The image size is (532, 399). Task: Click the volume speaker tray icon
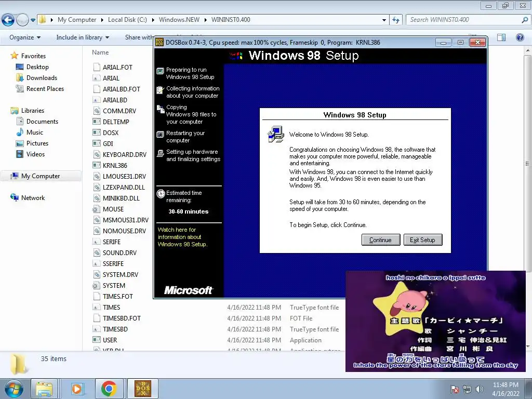480,389
